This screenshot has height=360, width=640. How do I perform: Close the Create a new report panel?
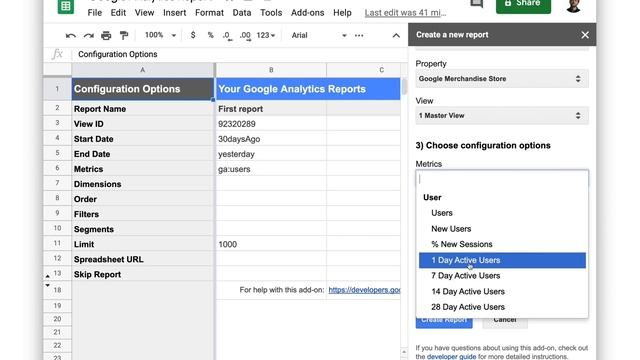point(585,35)
